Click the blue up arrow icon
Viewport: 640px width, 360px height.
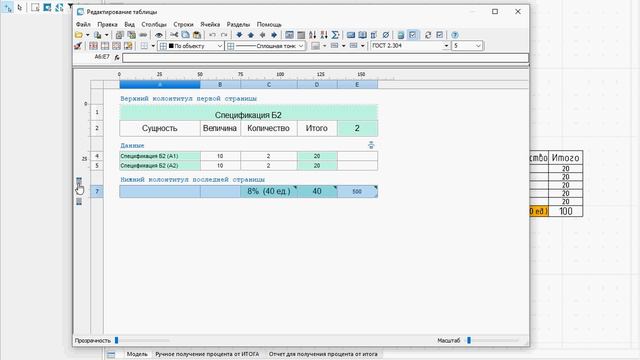pos(251,35)
